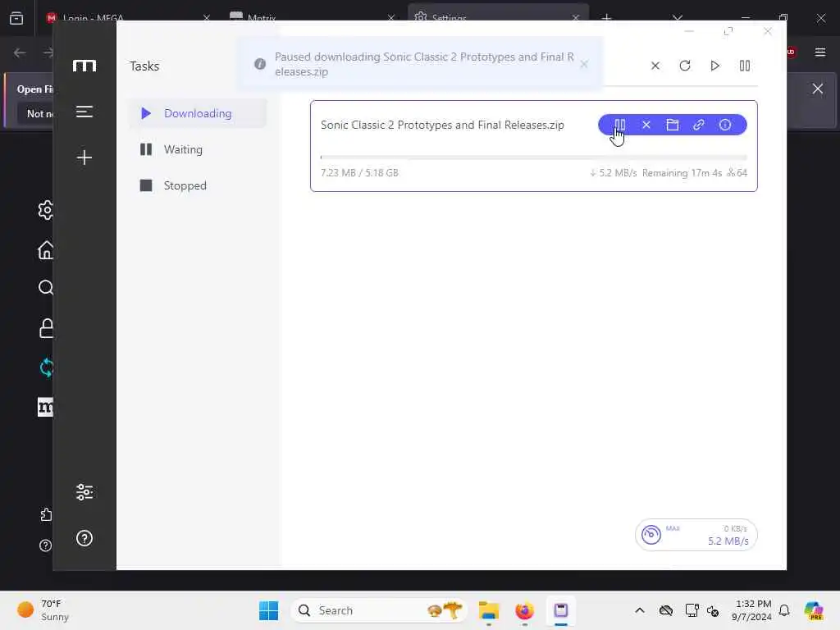Dismiss the Paused downloading notification
840x630 pixels.
pyautogui.click(x=584, y=64)
